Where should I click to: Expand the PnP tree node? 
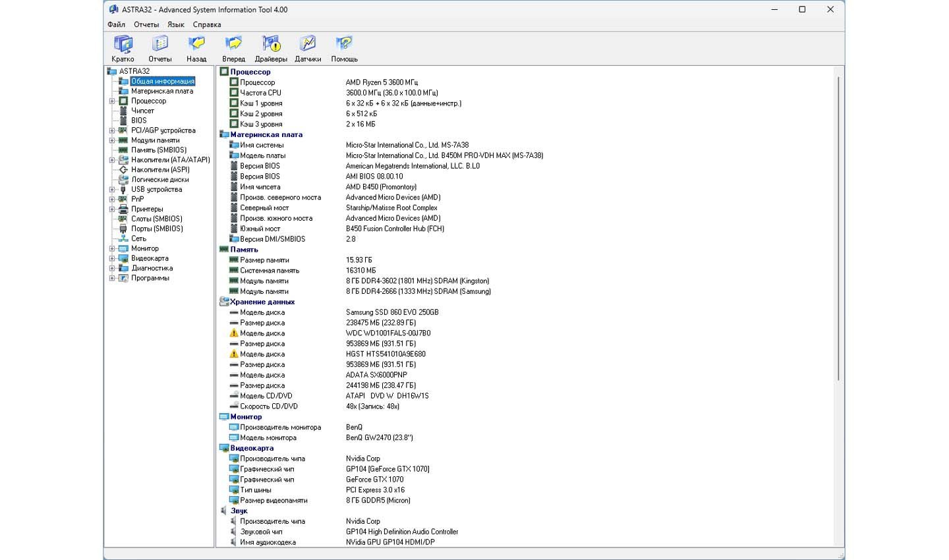click(112, 199)
